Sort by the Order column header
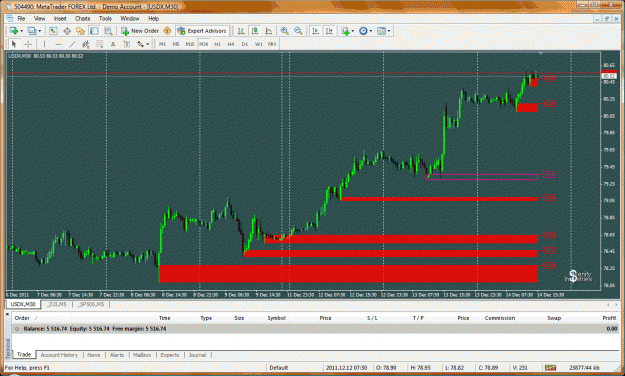 pyautogui.click(x=22, y=318)
